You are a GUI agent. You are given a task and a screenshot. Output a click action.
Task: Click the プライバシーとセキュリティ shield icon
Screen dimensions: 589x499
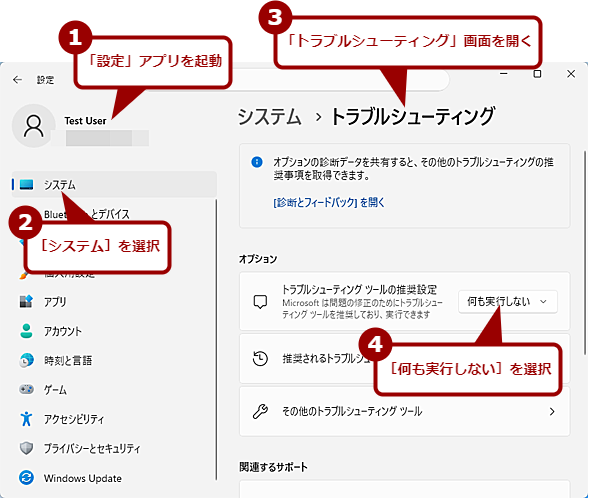[x=26, y=448]
